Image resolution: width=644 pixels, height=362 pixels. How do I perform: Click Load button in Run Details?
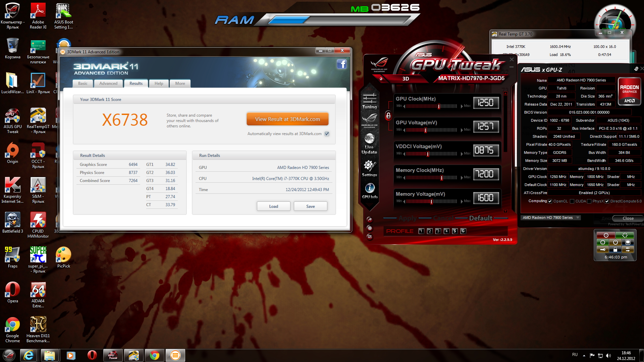(274, 206)
